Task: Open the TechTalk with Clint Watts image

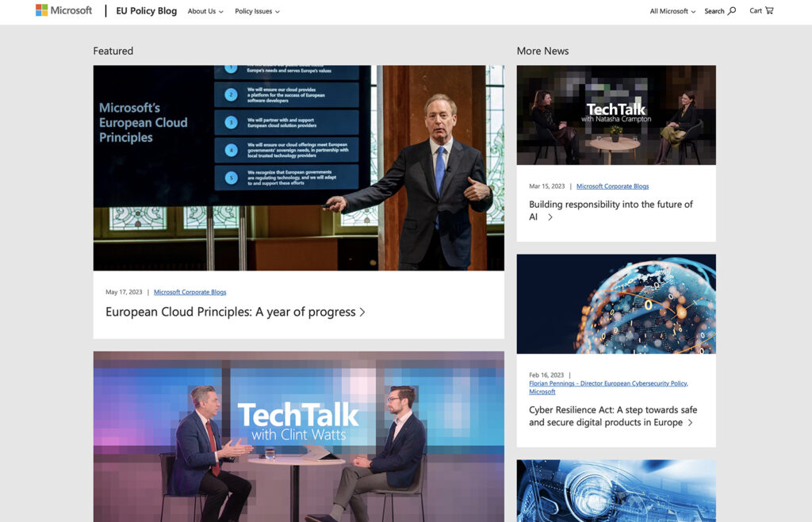Action: tap(299, 436)
